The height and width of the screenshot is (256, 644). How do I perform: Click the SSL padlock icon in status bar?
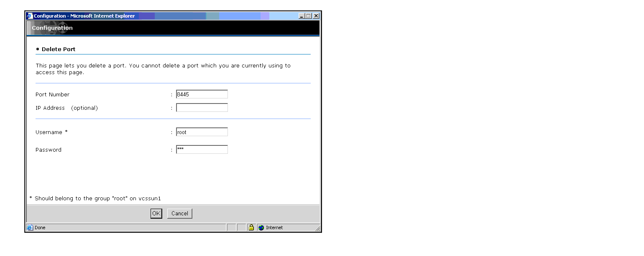tap(251, 228)
